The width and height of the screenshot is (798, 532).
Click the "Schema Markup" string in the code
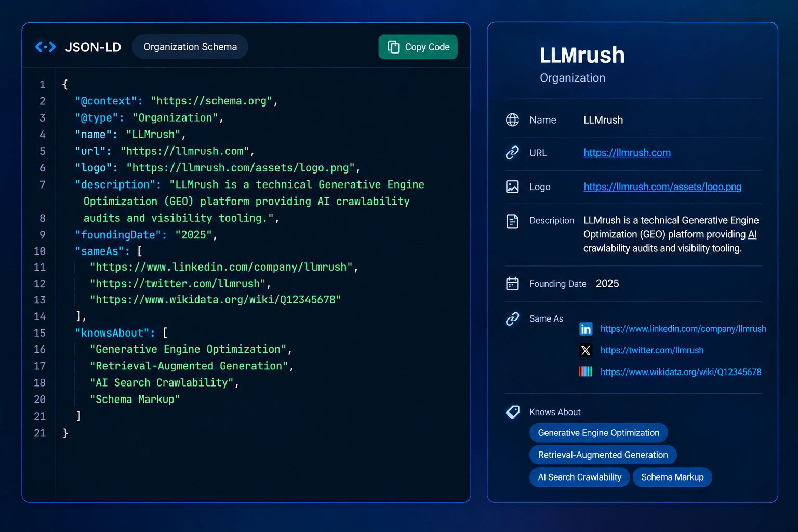[x=135, y=400]
